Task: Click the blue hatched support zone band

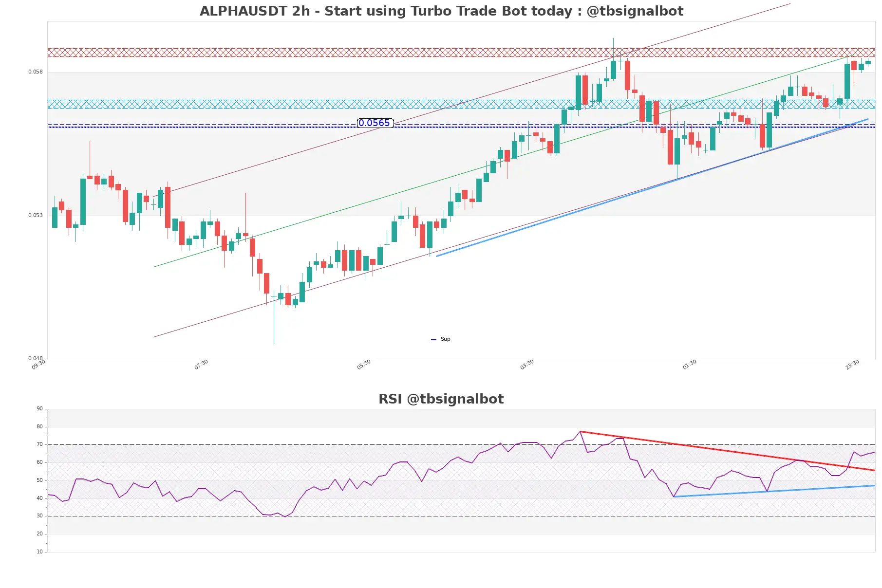Action: click(x=461, y=104)
